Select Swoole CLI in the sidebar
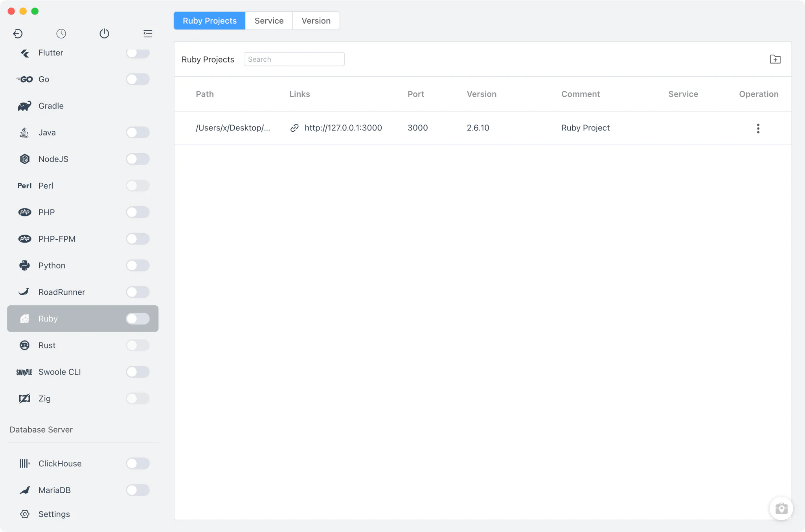805x532 pixels. click(x=83, y=372)
